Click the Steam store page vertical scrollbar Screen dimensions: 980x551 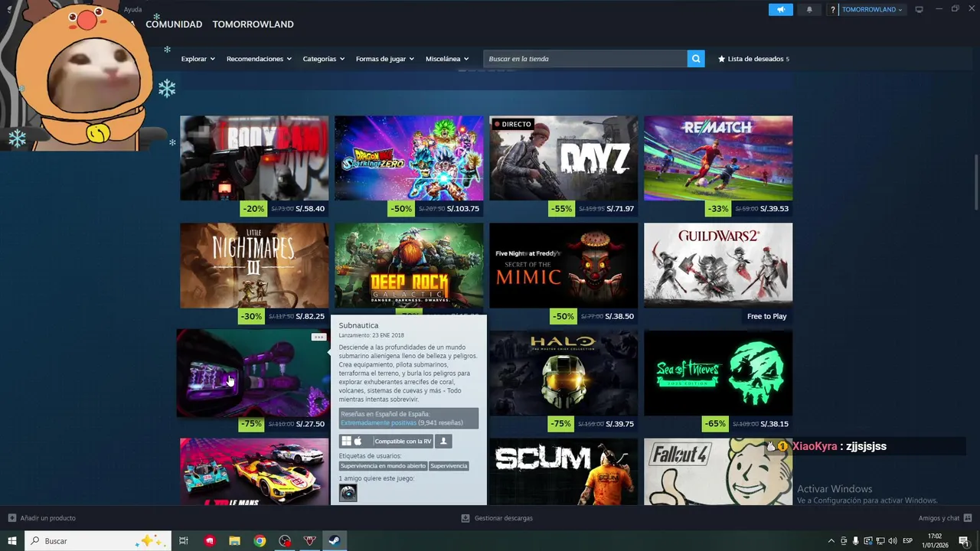[975, 181]
